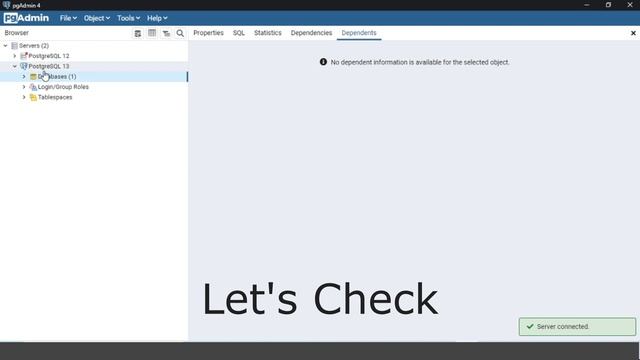The height and width of the screenshot is (360, 640).
Task: Open the File menu
Action: [68, 18]
